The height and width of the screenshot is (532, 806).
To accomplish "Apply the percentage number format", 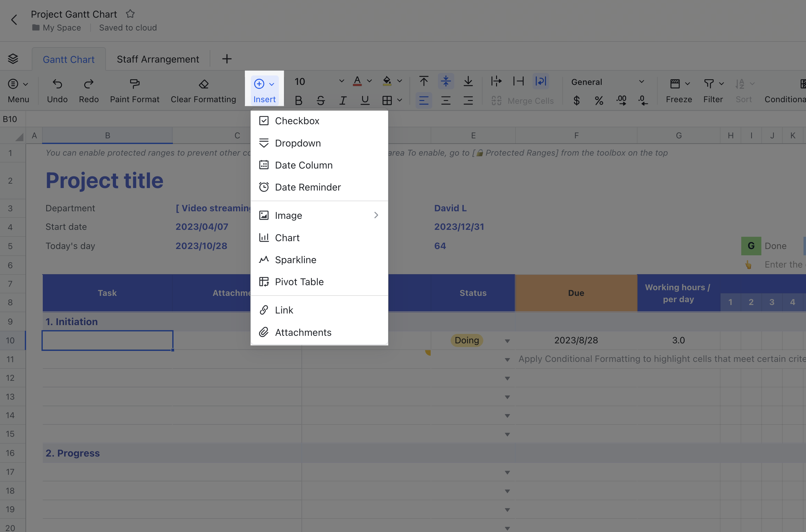I will (599, 100).
